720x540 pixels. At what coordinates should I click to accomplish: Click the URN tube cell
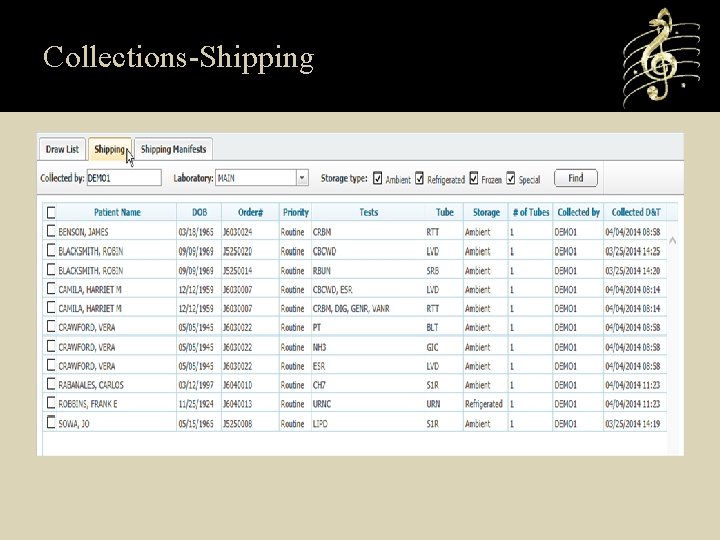point(433,404)
